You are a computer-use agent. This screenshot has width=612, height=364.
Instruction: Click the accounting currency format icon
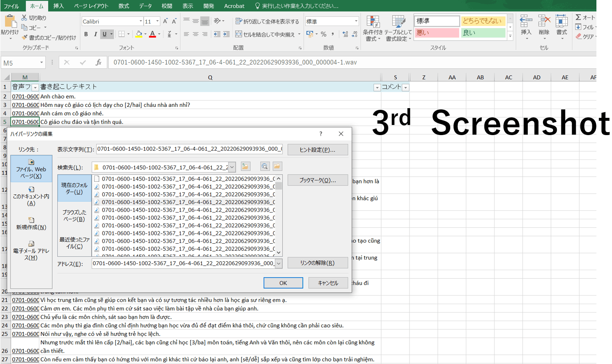(310, 34)
